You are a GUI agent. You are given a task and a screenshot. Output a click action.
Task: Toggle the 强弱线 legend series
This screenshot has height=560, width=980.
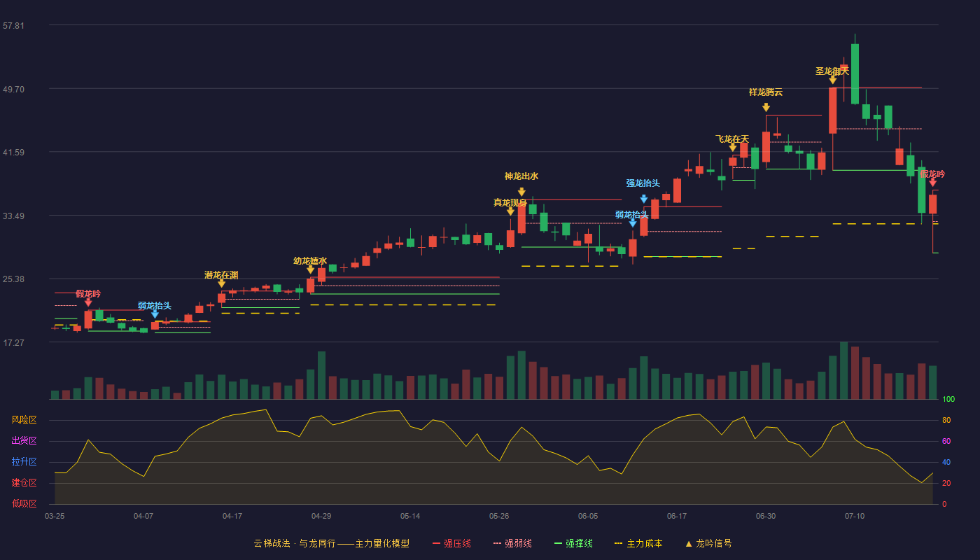(512, 543)
